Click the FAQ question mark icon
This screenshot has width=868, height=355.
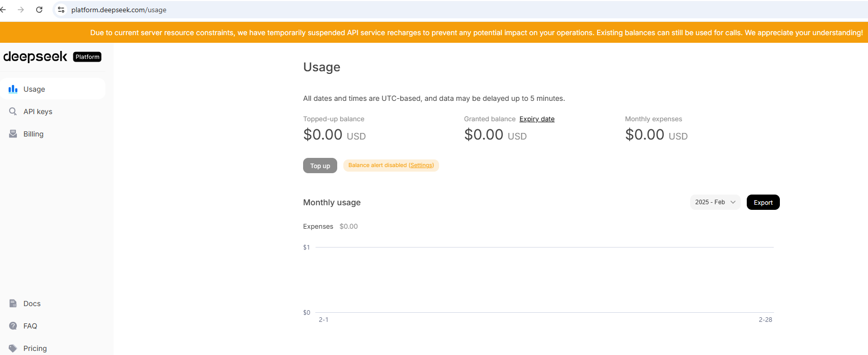[x=13, y=326]
